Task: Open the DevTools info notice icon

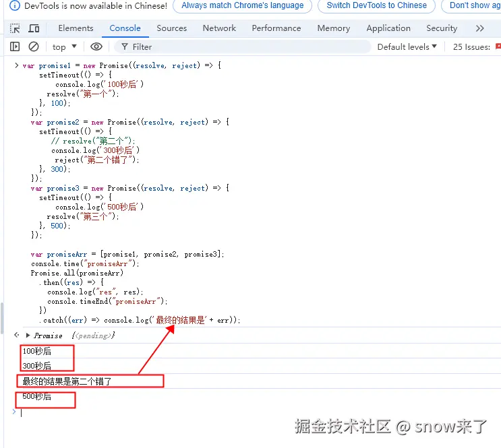Action: [x=15, y=6]
